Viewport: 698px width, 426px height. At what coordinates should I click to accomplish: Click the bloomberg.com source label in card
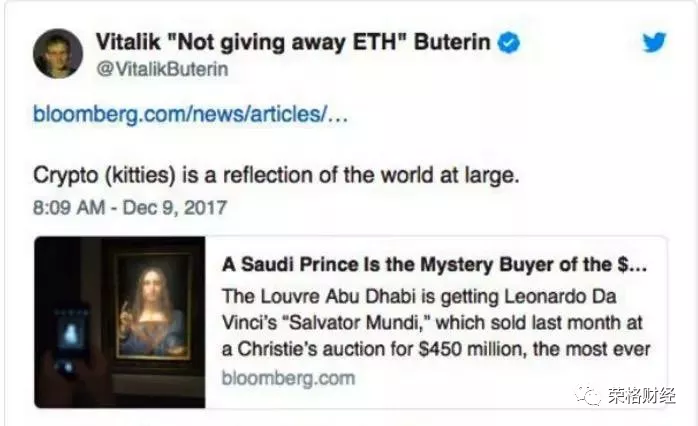click(288, 378)
